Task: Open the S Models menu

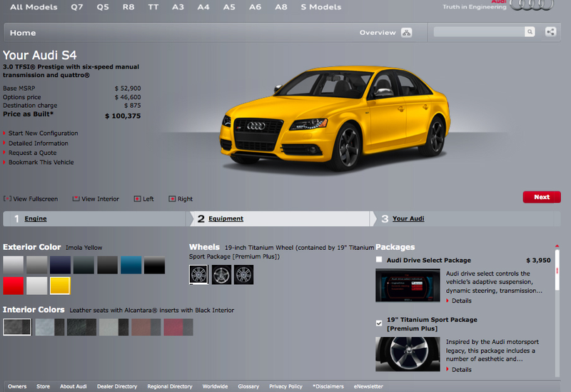Action: tap(320, 7)
